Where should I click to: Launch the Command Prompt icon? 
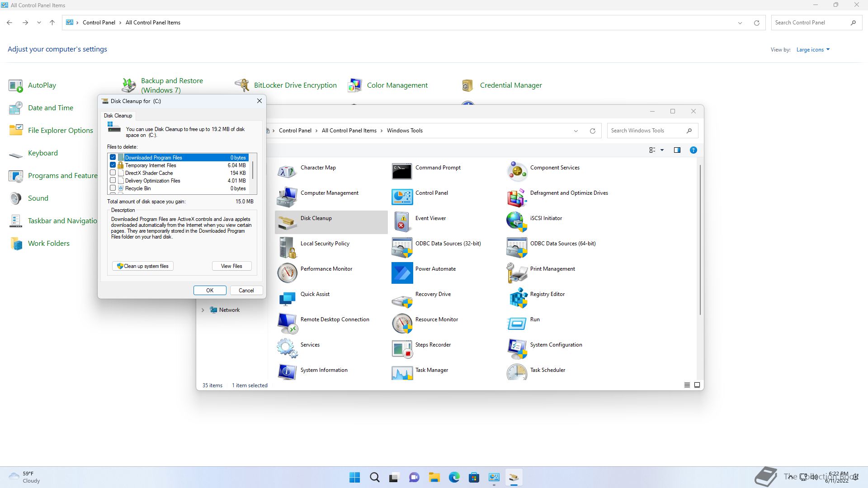click(x=402, y=172)
